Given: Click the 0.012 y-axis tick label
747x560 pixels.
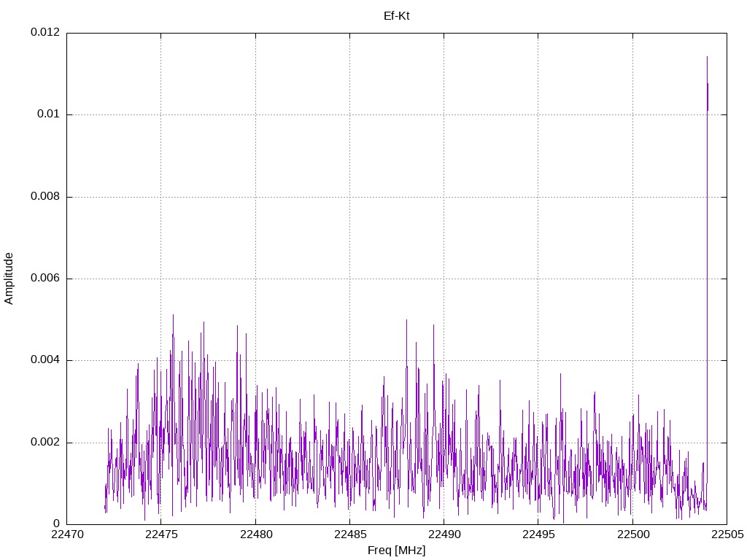Looking at the screenshot, I should coord(45,32).
